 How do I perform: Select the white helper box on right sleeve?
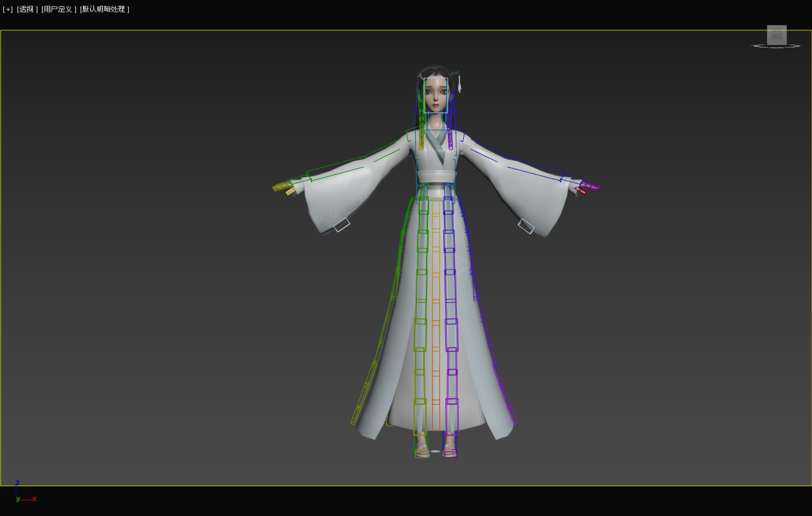526,226
